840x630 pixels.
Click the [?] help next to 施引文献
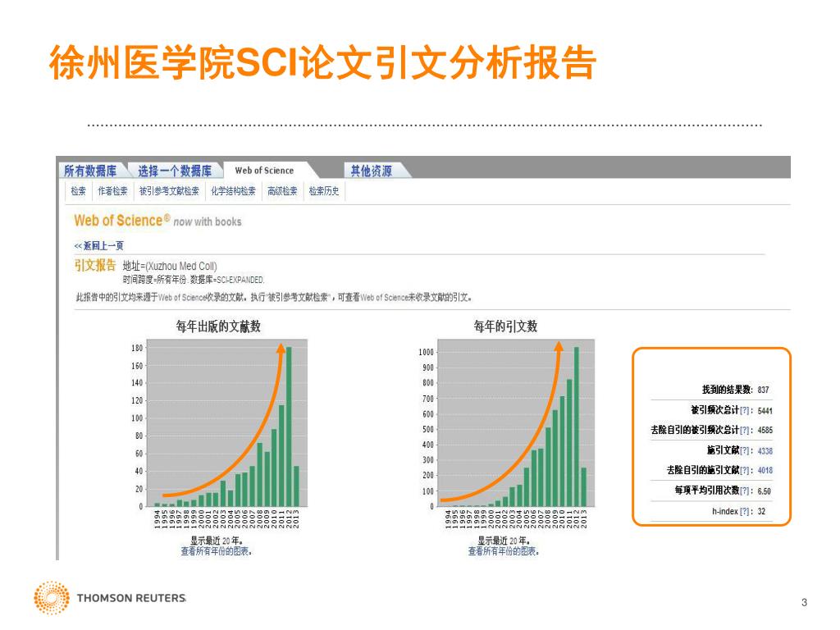[745, 450]
